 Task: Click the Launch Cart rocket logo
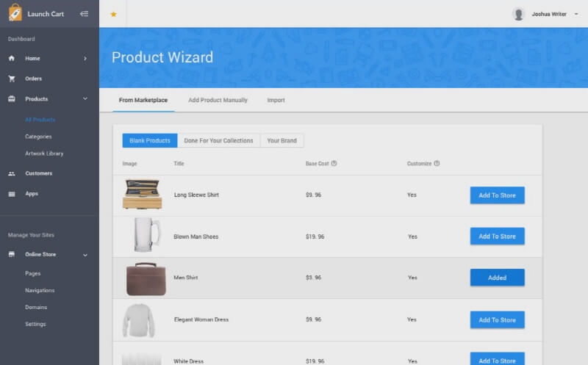tap(15, 12)
